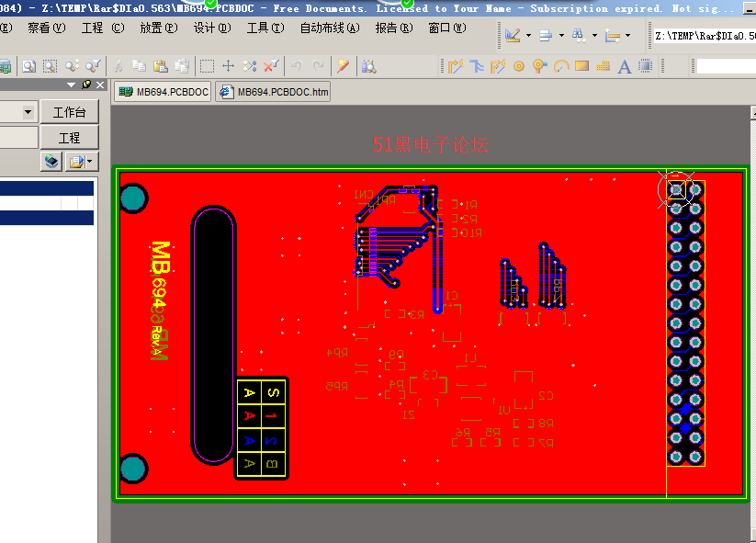Click the find selections binoculars icon
756x543 pixels.
point(579,35)
